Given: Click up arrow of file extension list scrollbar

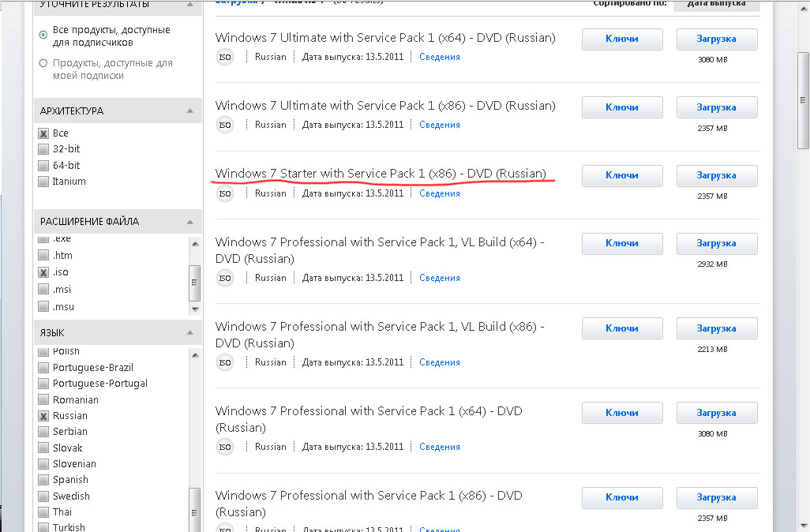Looking at the screenshot, I should (x=195, y=243).
